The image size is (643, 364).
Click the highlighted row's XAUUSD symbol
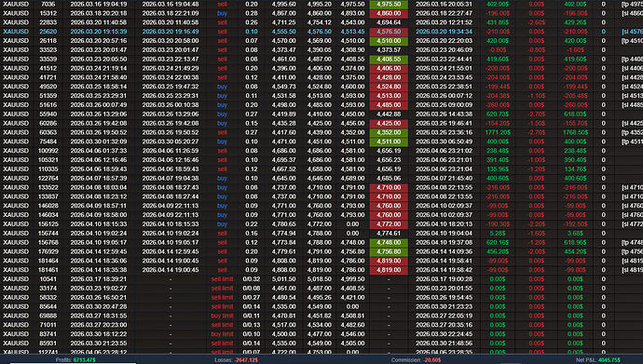click(x=16, y=32)
